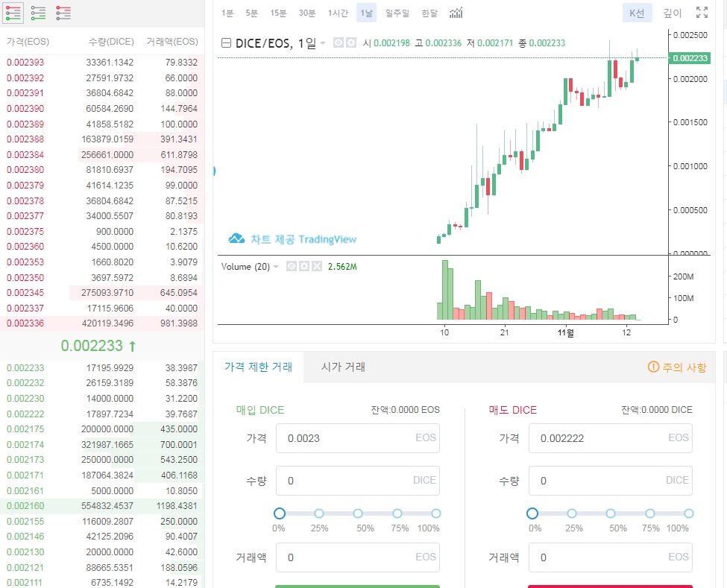Click the buy 거래액 EOS field
727x588 pixels.
pos(357,557)
